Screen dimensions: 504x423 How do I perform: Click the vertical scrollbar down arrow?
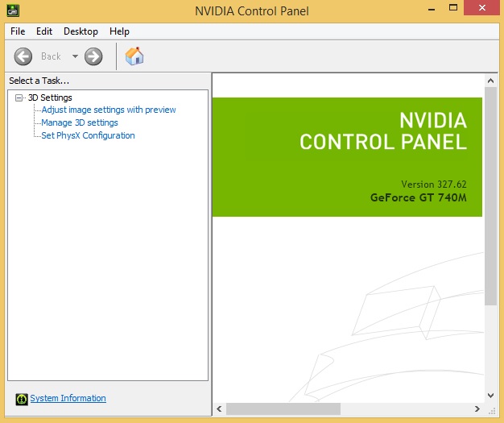[491, 396]
